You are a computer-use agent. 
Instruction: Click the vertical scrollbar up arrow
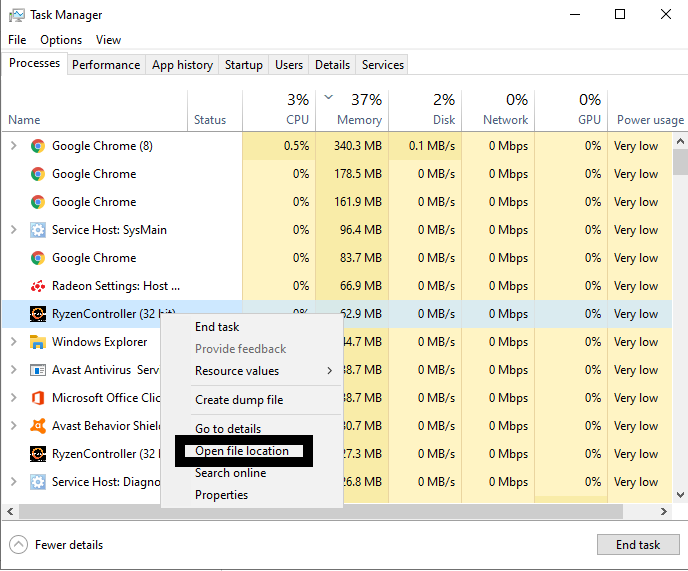[680, 141]
